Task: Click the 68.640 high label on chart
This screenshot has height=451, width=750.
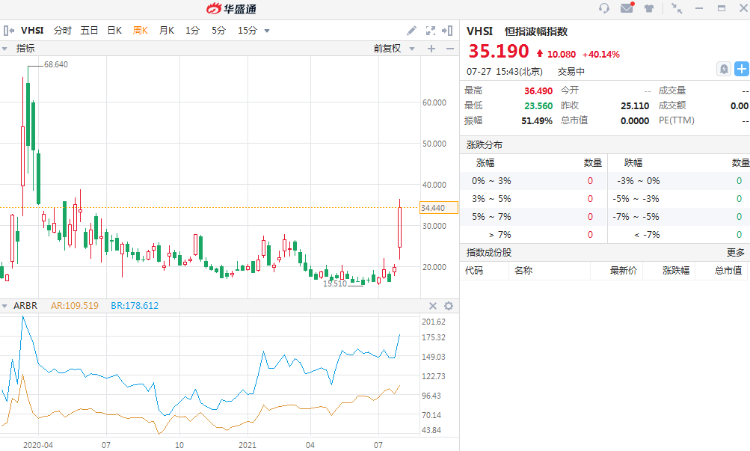Action: (x=56, y=64)
